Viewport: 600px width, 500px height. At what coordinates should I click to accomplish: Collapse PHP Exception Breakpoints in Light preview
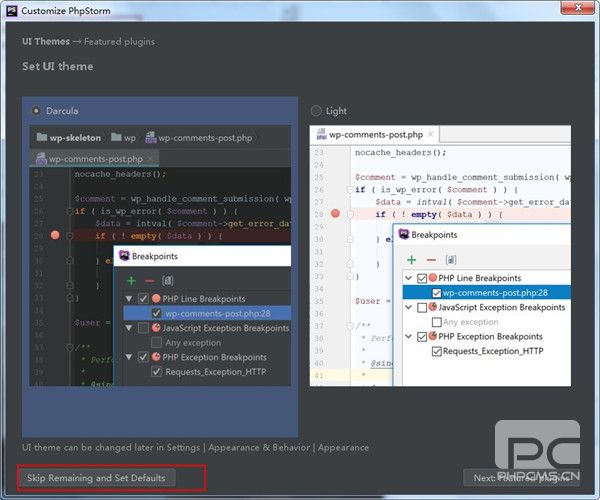click(409, 337)
